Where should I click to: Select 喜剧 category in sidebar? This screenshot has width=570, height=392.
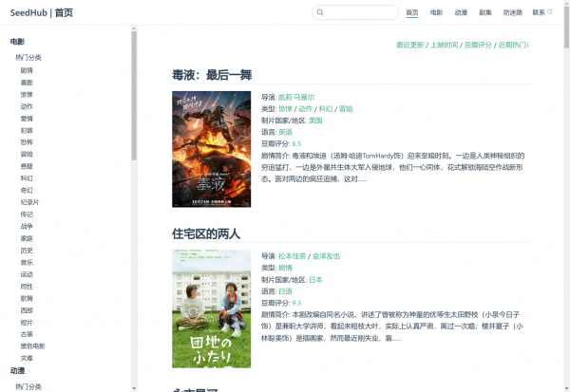(27, 83)
